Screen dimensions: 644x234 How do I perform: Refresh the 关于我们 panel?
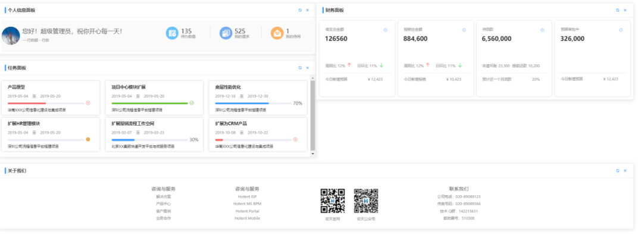(618, 170)
